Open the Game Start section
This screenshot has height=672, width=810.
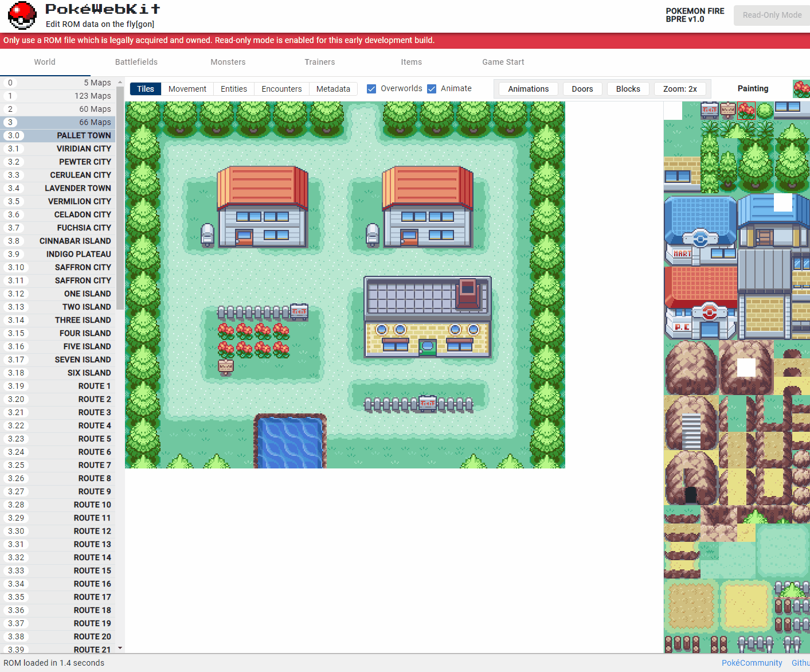tap(503, 62)
